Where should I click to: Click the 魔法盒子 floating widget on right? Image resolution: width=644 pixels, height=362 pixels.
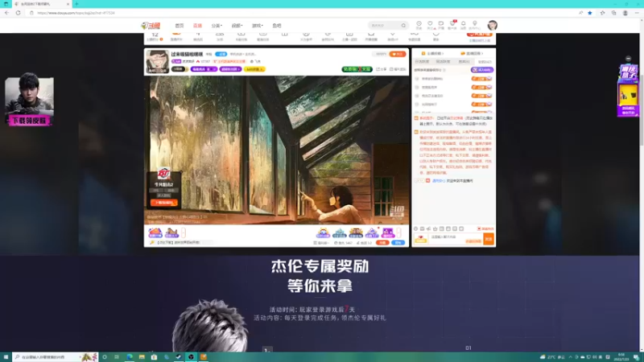click(628, 91)
